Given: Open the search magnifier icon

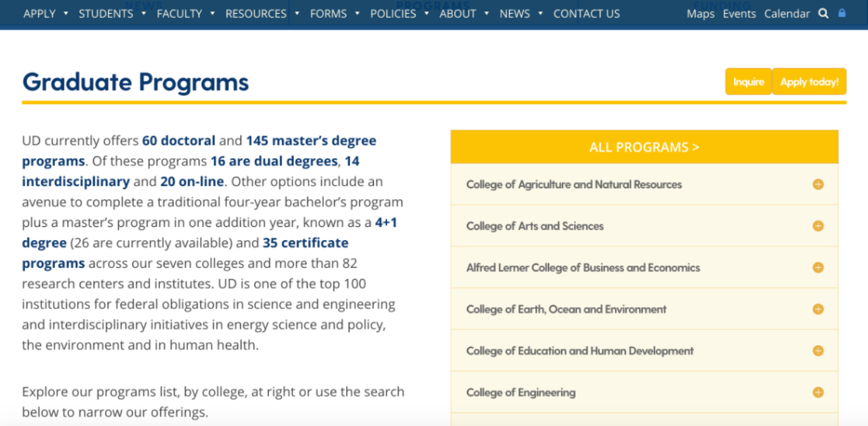Looking at the screenshot, I should point(823,13).
